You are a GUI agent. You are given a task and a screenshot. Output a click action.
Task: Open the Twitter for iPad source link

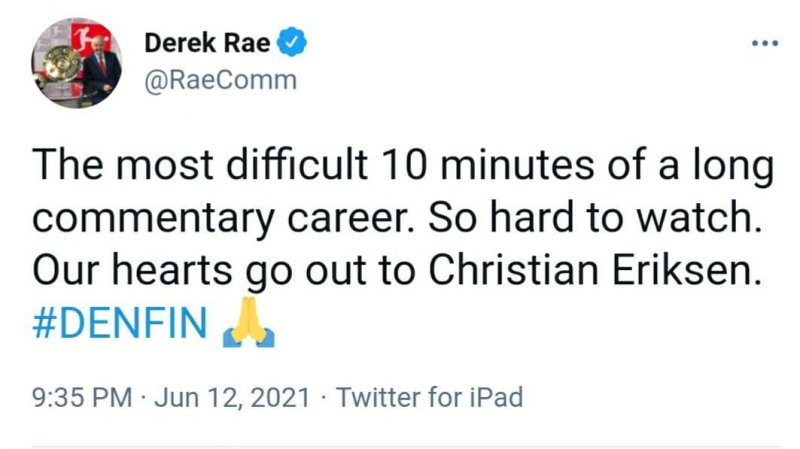(430, 397)
